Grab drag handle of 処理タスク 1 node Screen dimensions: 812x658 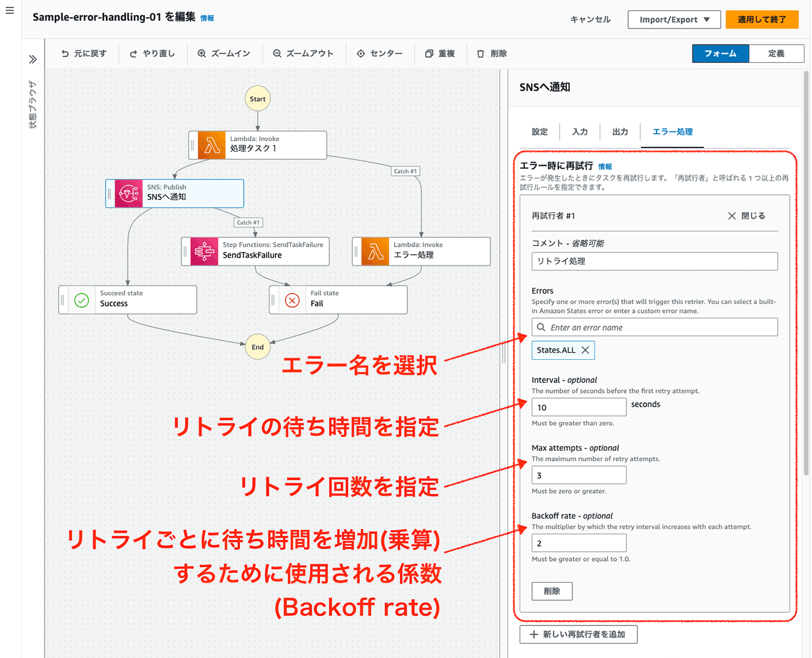coord(193,145)
